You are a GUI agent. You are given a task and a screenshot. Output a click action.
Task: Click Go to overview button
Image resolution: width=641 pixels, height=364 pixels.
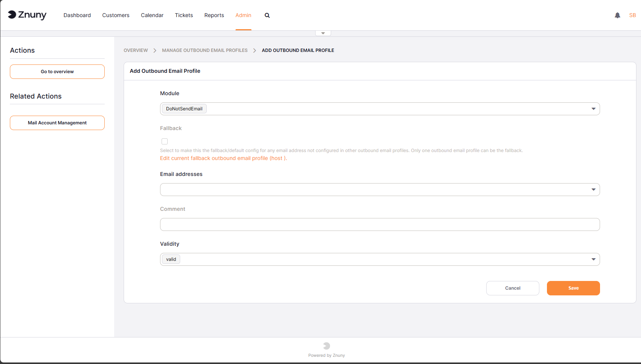coord(57,72)
